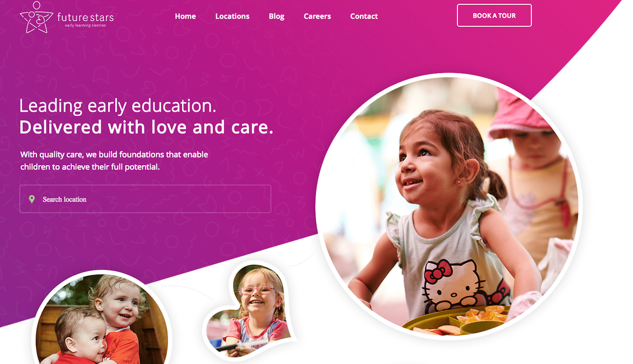Image resolution: width=633 pixels, height=364 pixels.
Task: Click the Future Stars star logo icon
Action: click(36, 17)
